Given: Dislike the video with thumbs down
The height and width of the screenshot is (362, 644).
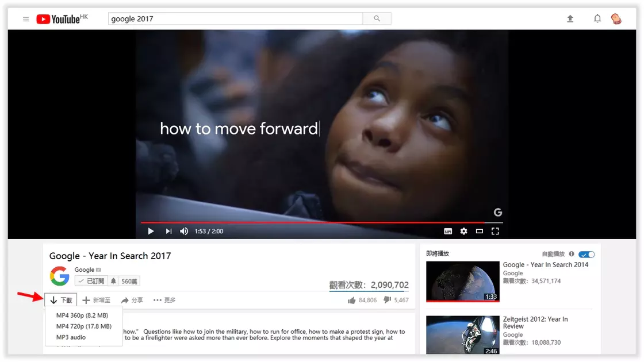Looking at the screenshot, I should 388,300.
